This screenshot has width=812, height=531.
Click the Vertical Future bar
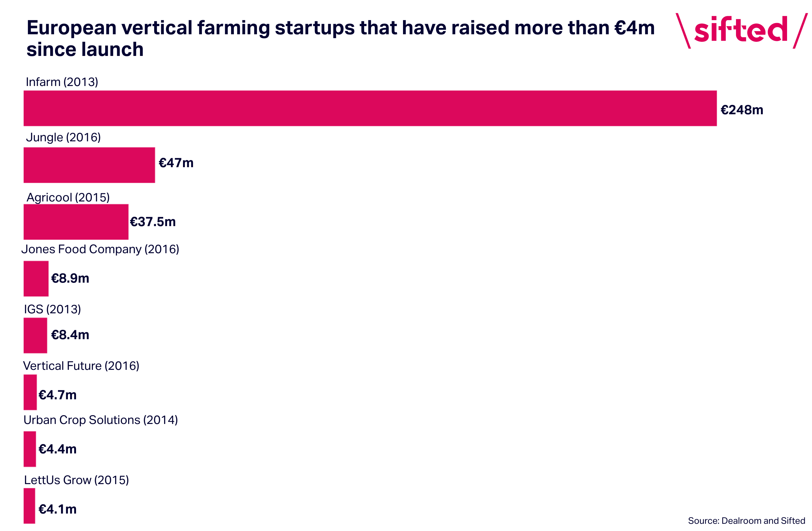30,392
